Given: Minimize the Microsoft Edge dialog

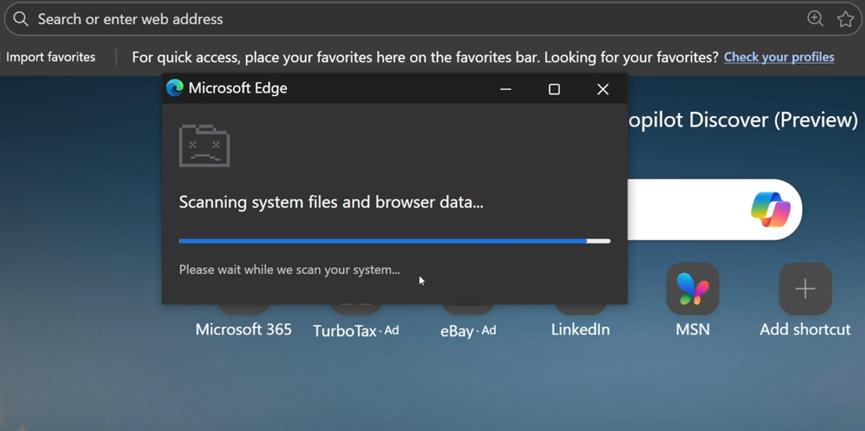Looking at the screenshot, I should click(505, 89).
